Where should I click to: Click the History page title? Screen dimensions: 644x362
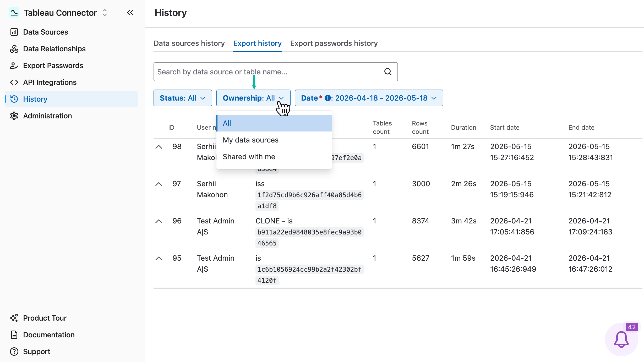coord(171,13)
